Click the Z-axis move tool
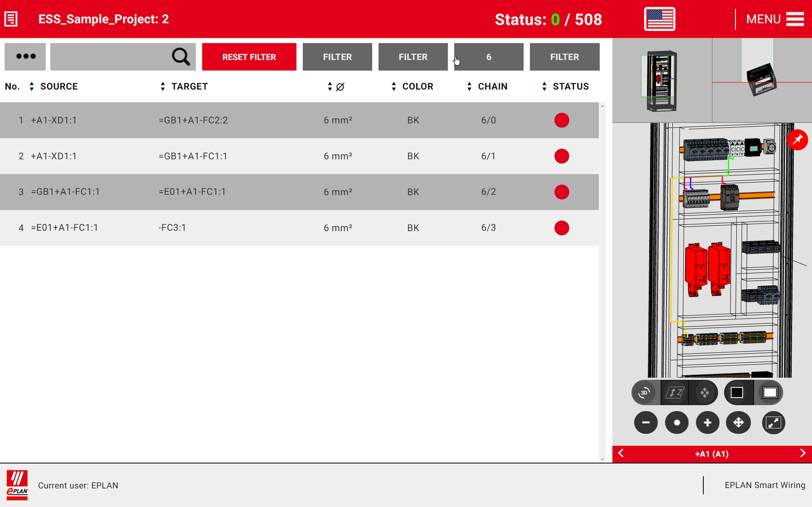This screenshot has width=812, height=507. (674, 392)
